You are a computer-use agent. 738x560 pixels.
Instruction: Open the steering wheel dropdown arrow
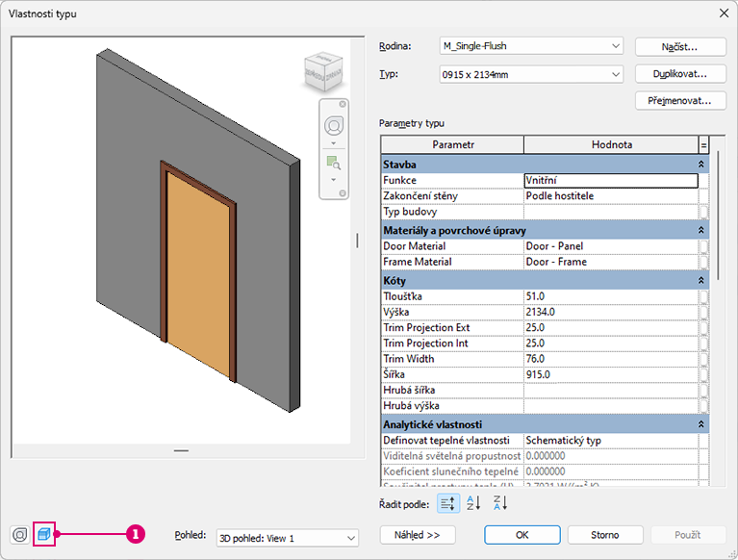tap(334, 143)
